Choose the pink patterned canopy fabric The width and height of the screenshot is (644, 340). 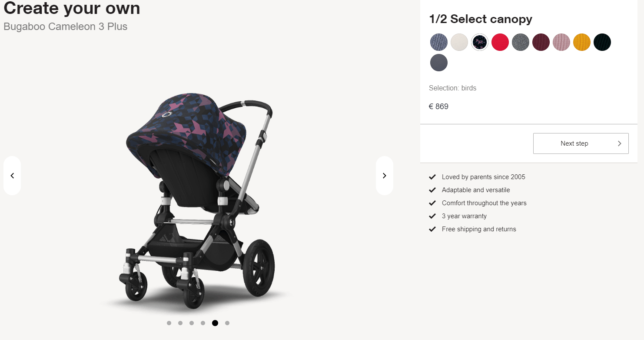click(561, 42)
